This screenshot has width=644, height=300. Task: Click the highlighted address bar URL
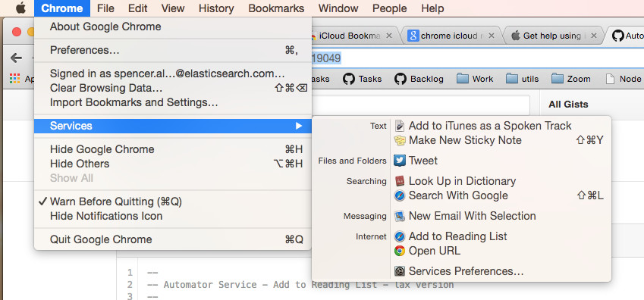pos(326,58)
